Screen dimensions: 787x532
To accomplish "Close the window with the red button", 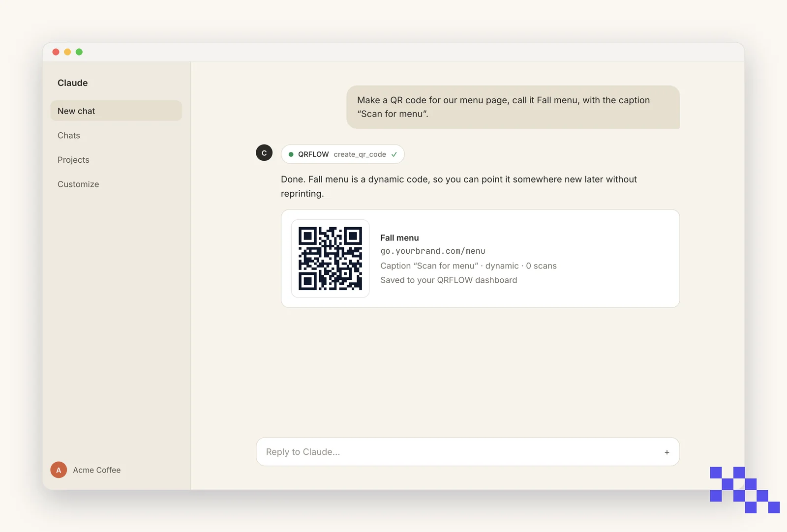I will [56, 52].
